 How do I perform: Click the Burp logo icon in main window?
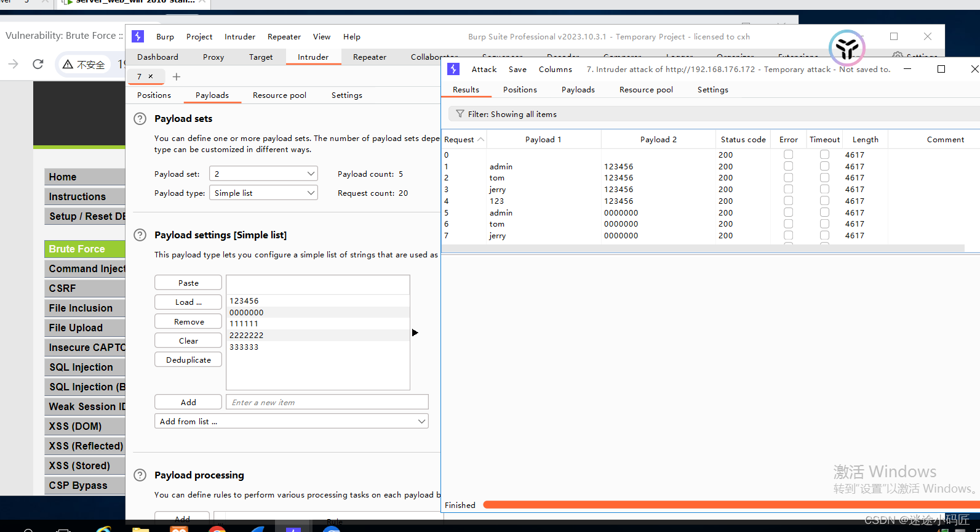[x=138, y=36]
